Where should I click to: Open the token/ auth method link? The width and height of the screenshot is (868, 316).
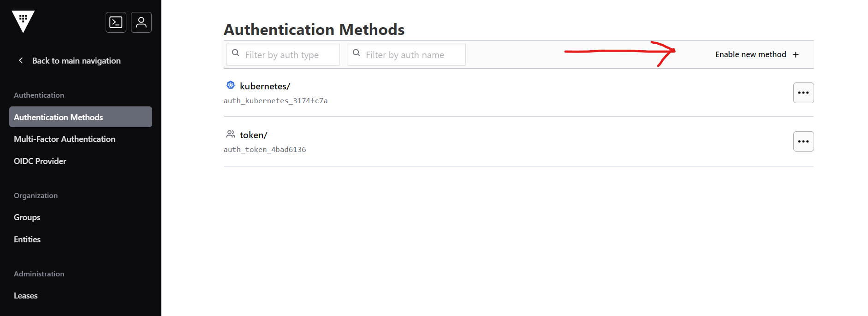pyautogui.click(x=253, y=135)
